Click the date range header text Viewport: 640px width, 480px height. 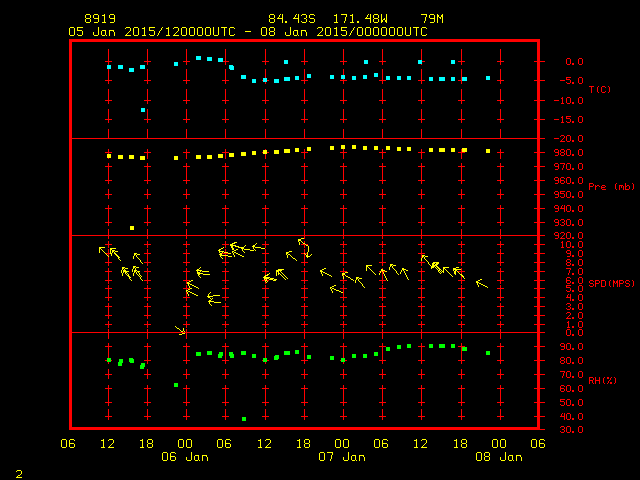[248, 32]
